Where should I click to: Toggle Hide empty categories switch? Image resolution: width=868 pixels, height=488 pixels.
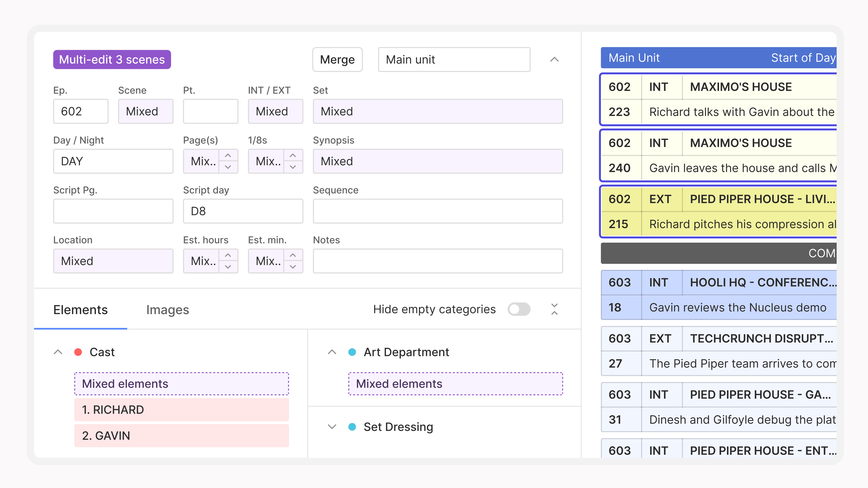tap(519, 309)
